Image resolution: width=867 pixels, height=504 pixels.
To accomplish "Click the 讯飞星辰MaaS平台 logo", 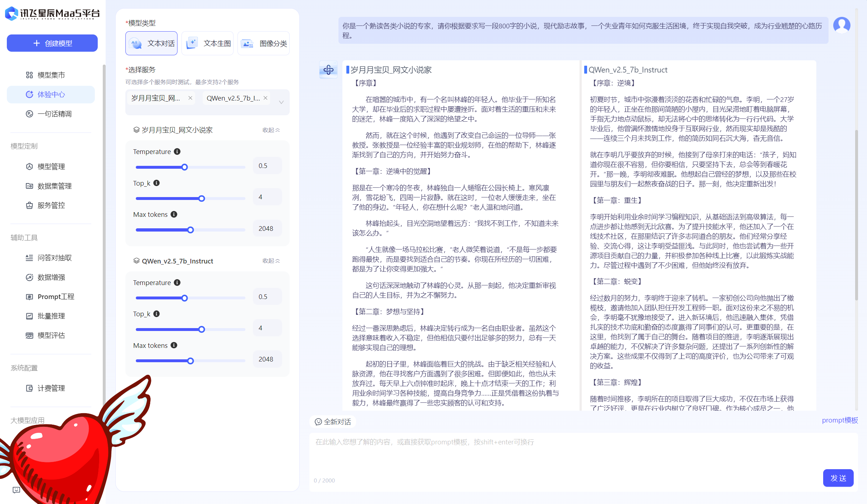I will click(x=52, y=14).
